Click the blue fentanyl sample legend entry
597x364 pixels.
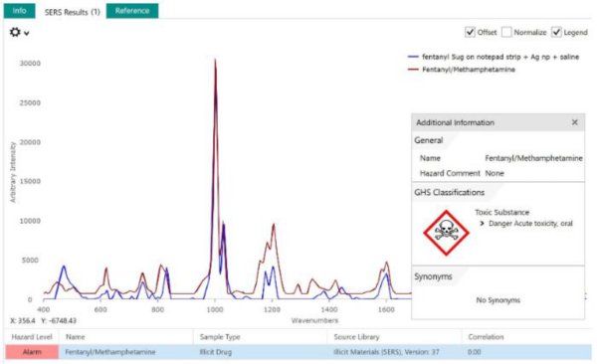[494, 57]
